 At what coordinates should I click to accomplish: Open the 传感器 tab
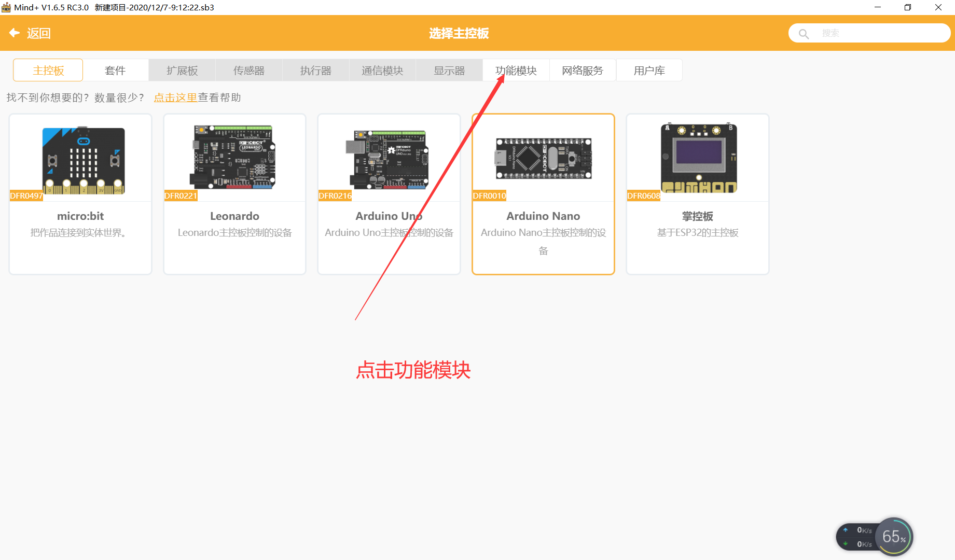[x=249, y=71]
